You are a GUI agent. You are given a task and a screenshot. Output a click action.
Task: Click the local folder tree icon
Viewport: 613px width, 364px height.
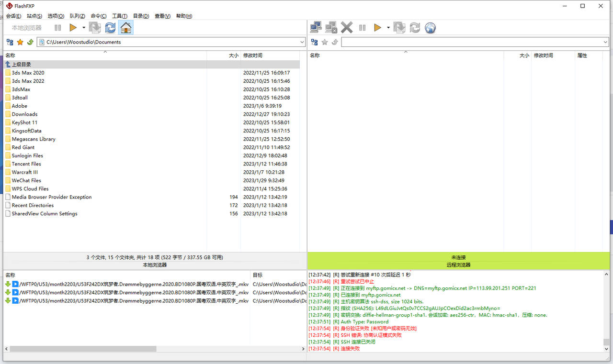coord(10,42)
